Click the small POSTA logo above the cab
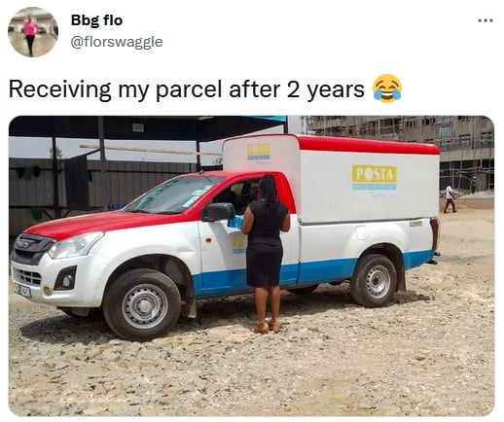 coord(259,151)
